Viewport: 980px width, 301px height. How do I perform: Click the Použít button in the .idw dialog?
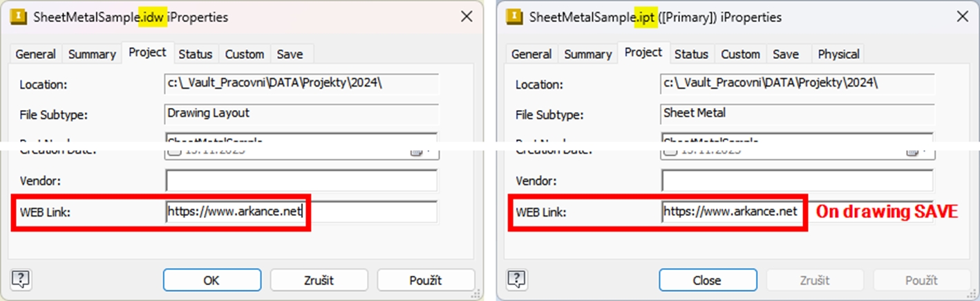coord(426,280)
